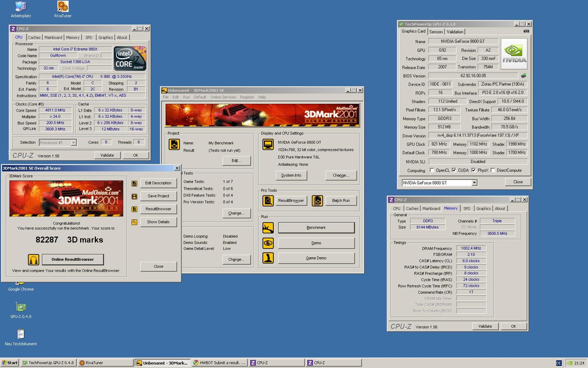This screenshot has width=588, height=368.
Task: Click the Batch Run icon in Pro Tools
Action: coord(317,201)
